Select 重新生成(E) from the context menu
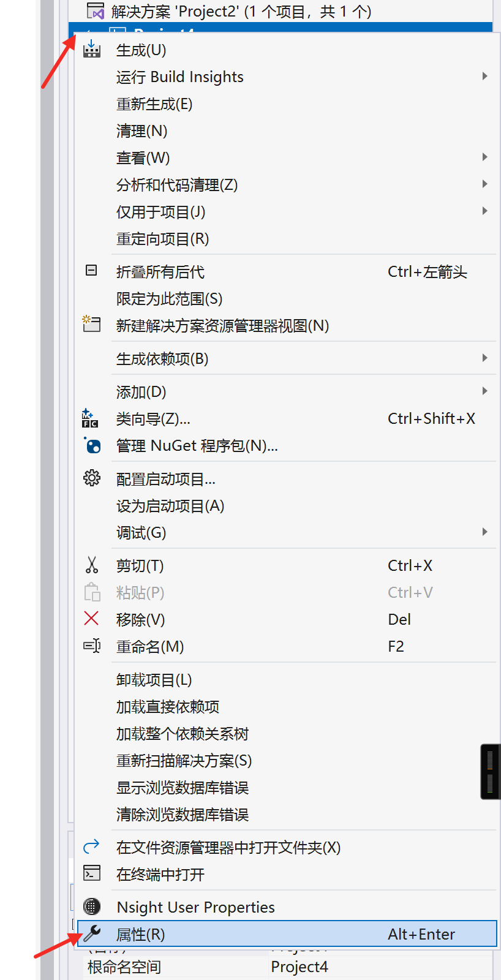The width and height of the screenshot is (501, 980). pos(154,104)
